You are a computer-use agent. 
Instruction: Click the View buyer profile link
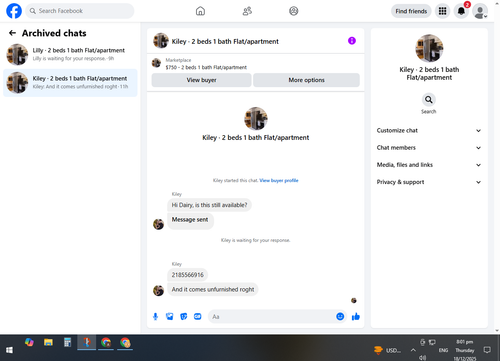click(279, 180)
